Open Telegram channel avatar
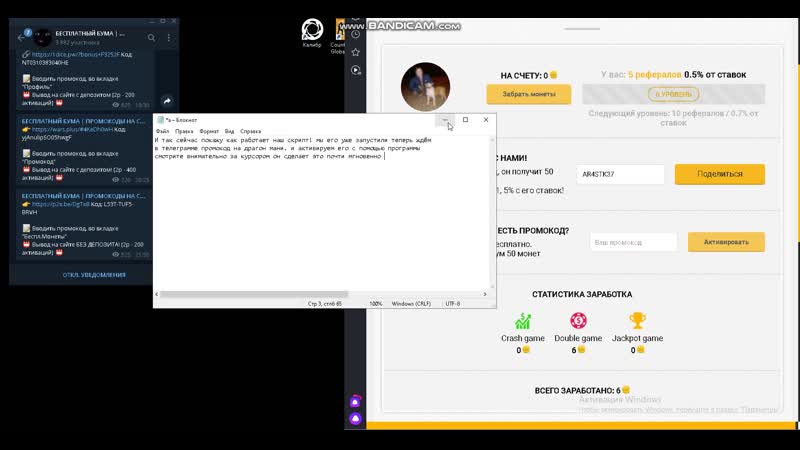 [x=42, y=38]
